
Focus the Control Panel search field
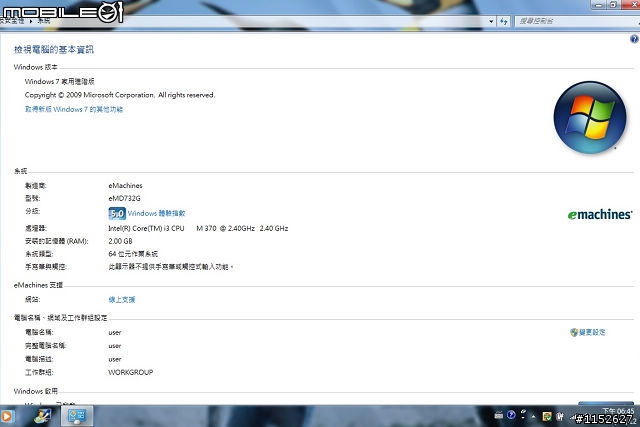[577, 21]
